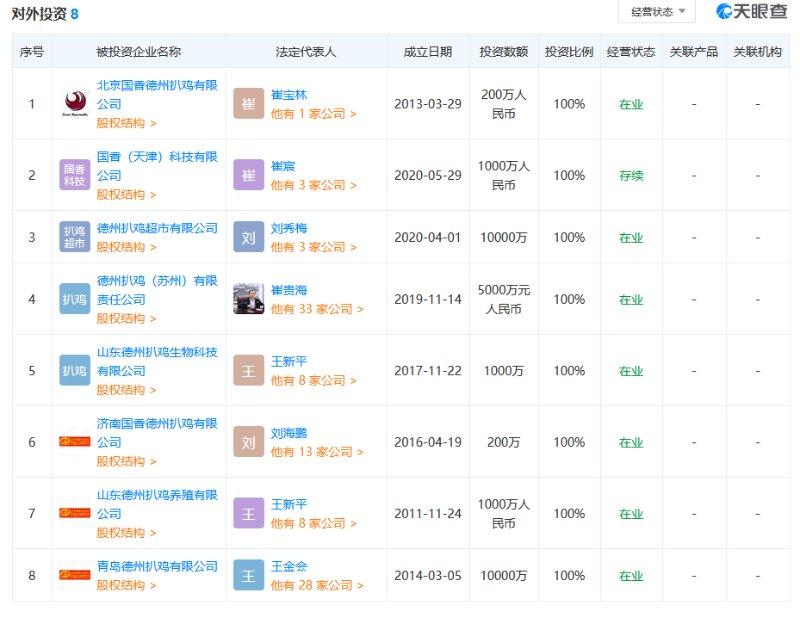Click the 成立日期 column header

pyautogui.click(x=428, y=52)
